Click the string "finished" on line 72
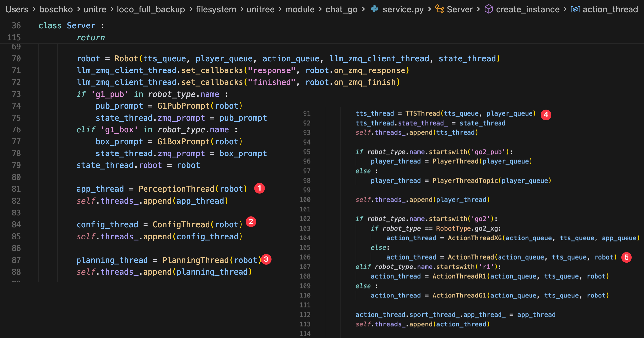 (272, 82)
